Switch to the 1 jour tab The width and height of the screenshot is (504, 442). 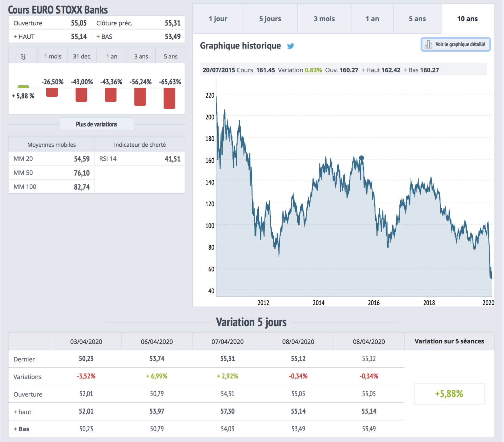click(218, 19)
